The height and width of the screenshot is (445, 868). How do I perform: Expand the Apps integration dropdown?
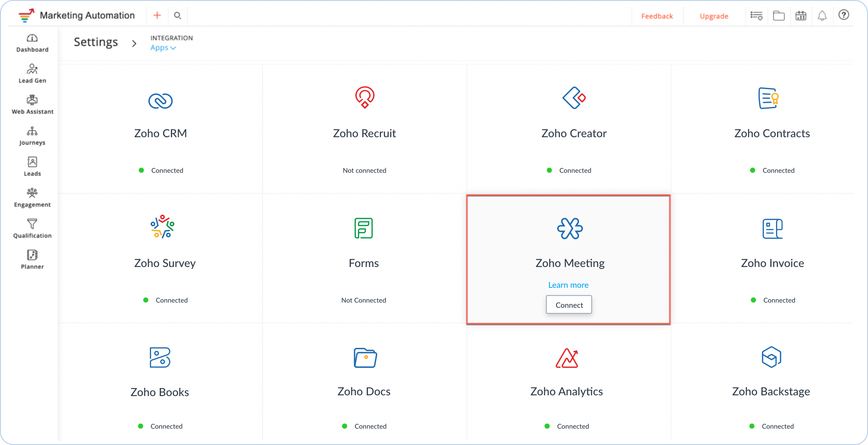[163, 48]
